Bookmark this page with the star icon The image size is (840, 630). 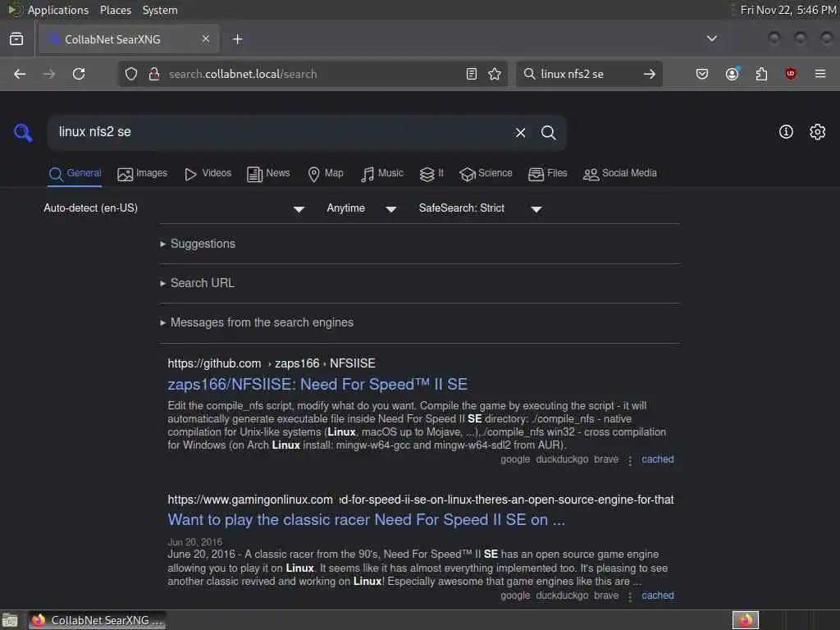click(x=495, y=74)
